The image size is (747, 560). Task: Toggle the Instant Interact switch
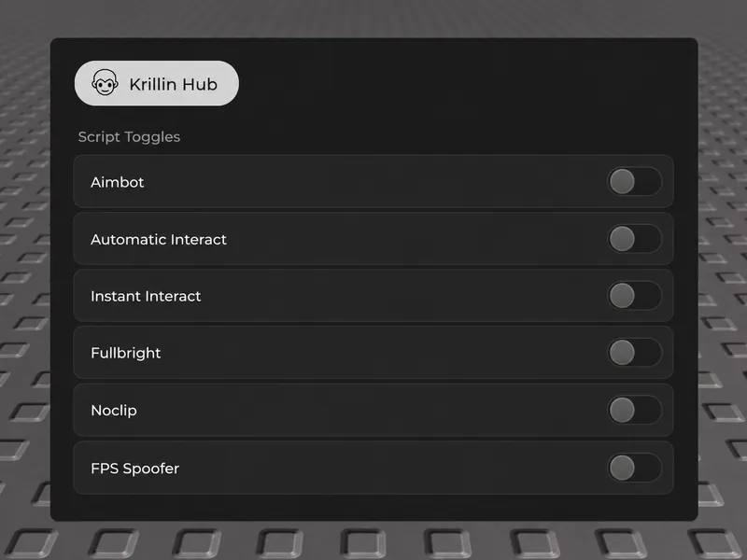635,296
